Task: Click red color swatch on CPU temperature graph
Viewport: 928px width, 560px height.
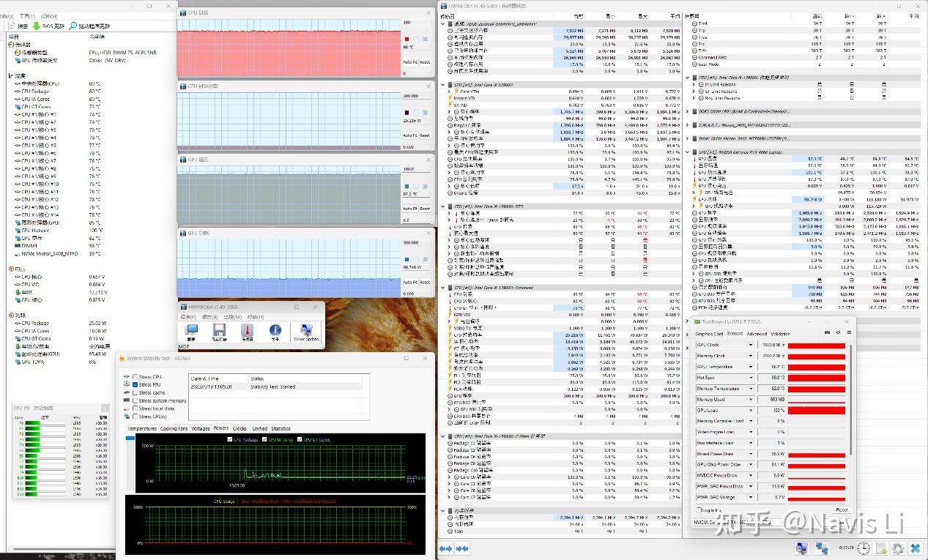Action: [x=407, y=39]
